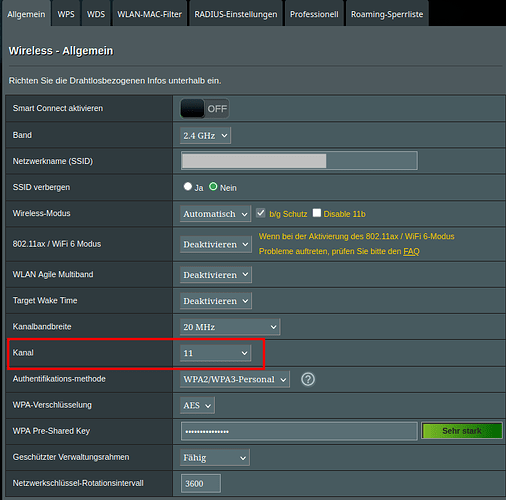Open the WPA-Verschlüsselung AES dropdown
Screen dimensions: 506x500
(197, 405)
